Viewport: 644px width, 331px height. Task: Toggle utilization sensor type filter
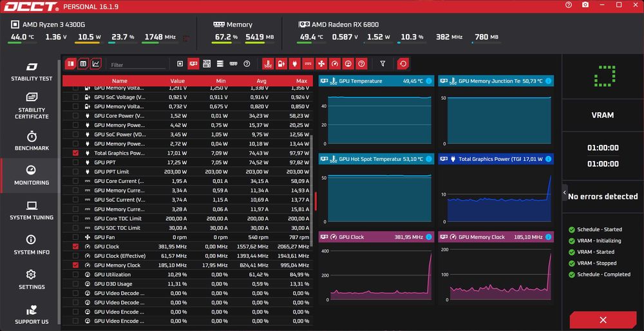click(348, 64)
